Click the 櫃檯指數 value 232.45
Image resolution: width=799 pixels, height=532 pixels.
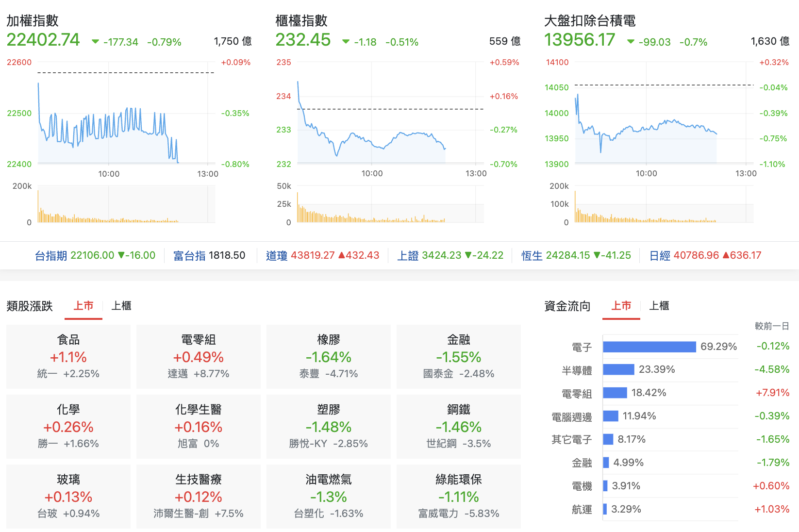(x=303, y=40)
